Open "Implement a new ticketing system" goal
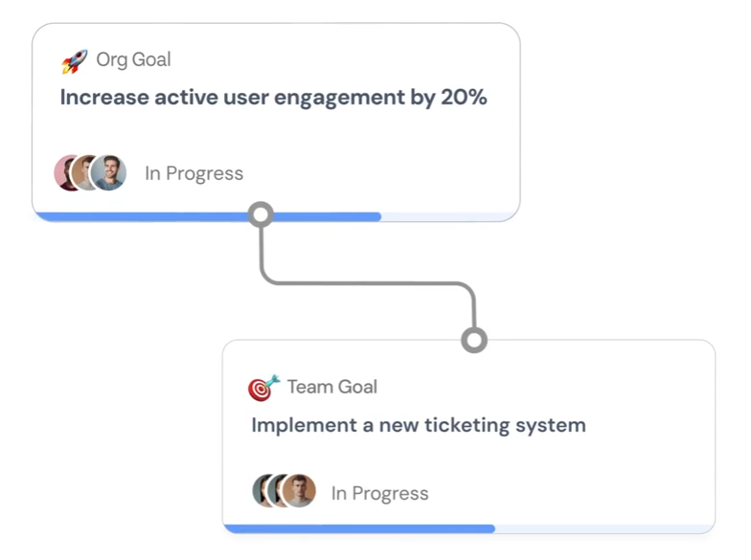This screenshot has width=751, height=560. pos(418,425)
